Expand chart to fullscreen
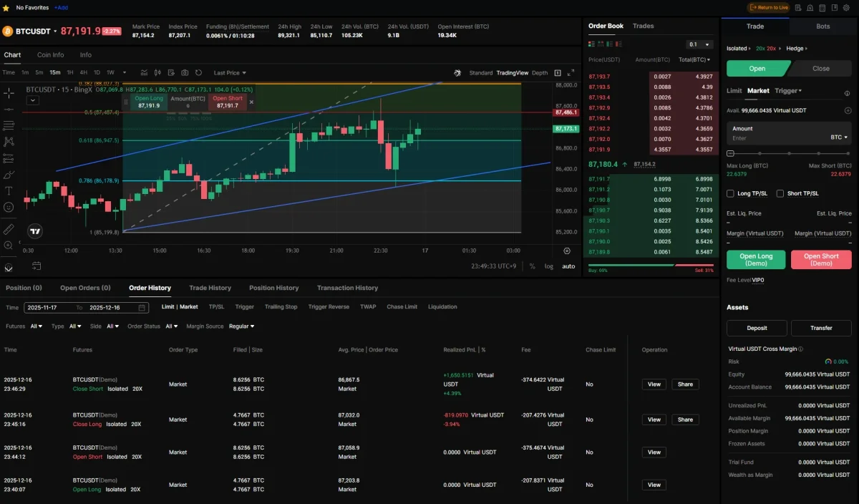Image resolution: width=859 pixels, height=504 pixels. (571, 72)
